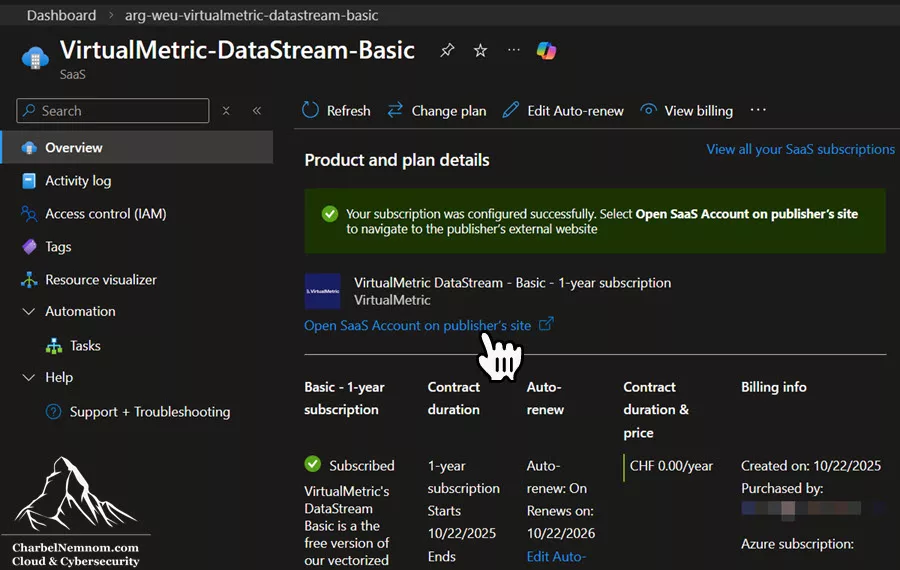900x570 pixels.
Task: Click the Overview cloud icon
Action: (x=29, y=148)
